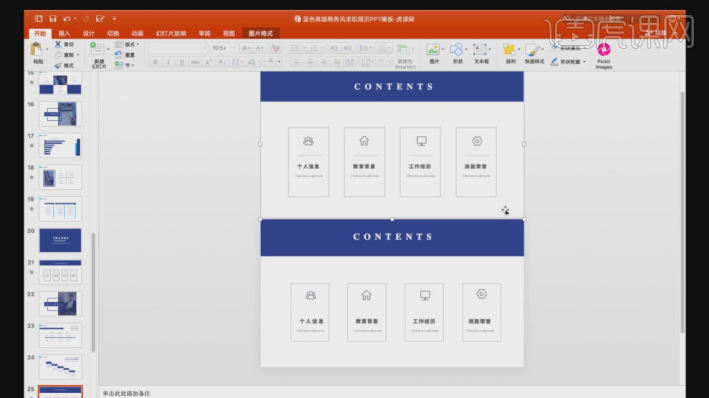
Task: Click the Save icon in title bar
Action: [x=53, y=19]
